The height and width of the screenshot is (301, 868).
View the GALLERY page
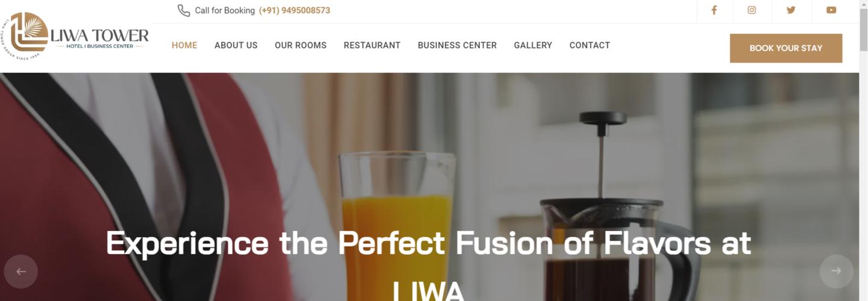pos(533,45)
